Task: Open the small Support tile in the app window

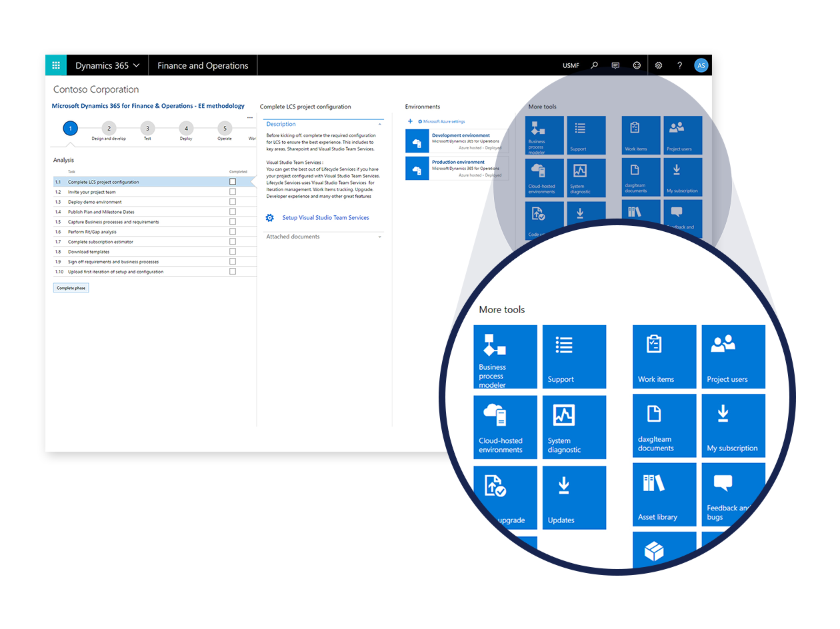Action: click(x=587, y=136)
